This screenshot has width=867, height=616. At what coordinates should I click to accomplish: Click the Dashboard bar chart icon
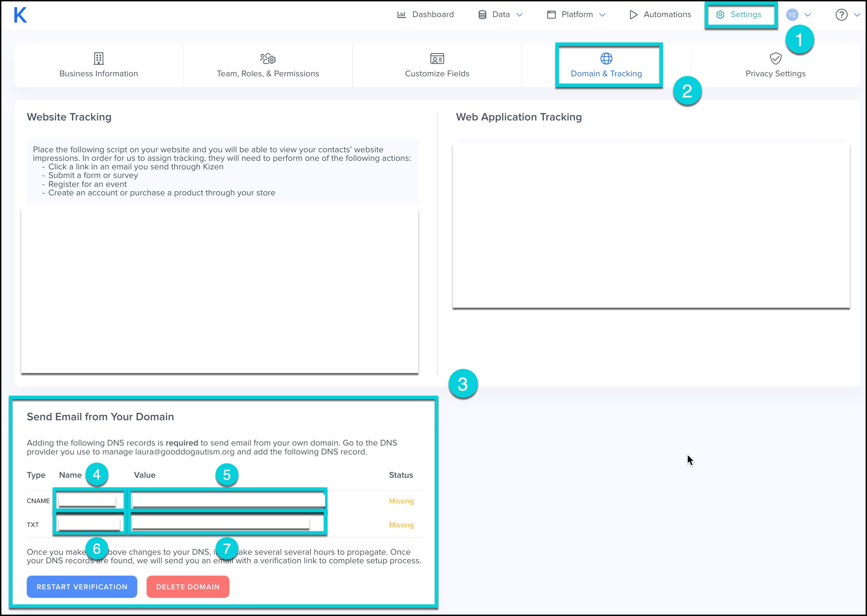click(401, 15)
